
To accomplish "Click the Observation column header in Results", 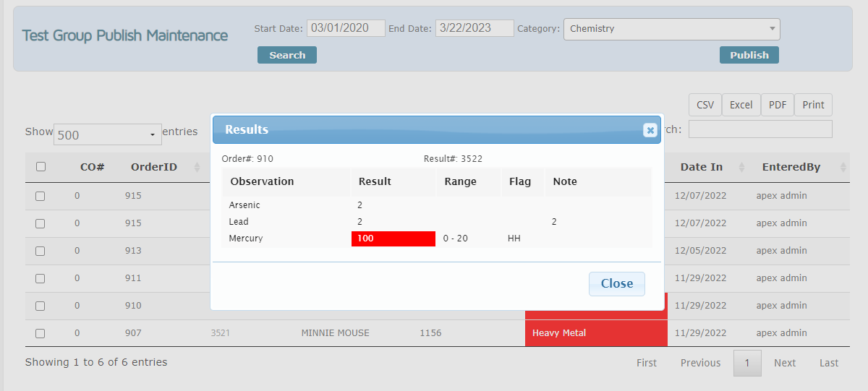I will pyautogui.click(x=262, y=181).
